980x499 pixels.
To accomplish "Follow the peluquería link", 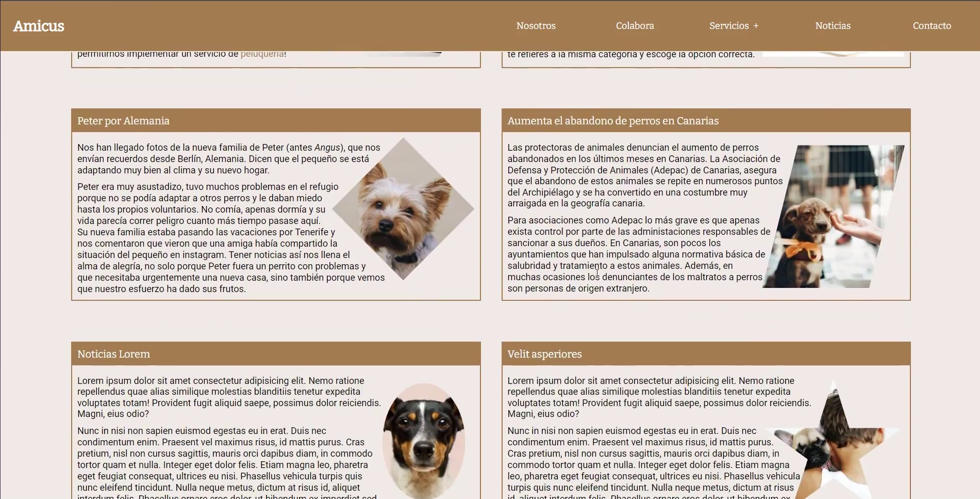I will click(262, 54).
